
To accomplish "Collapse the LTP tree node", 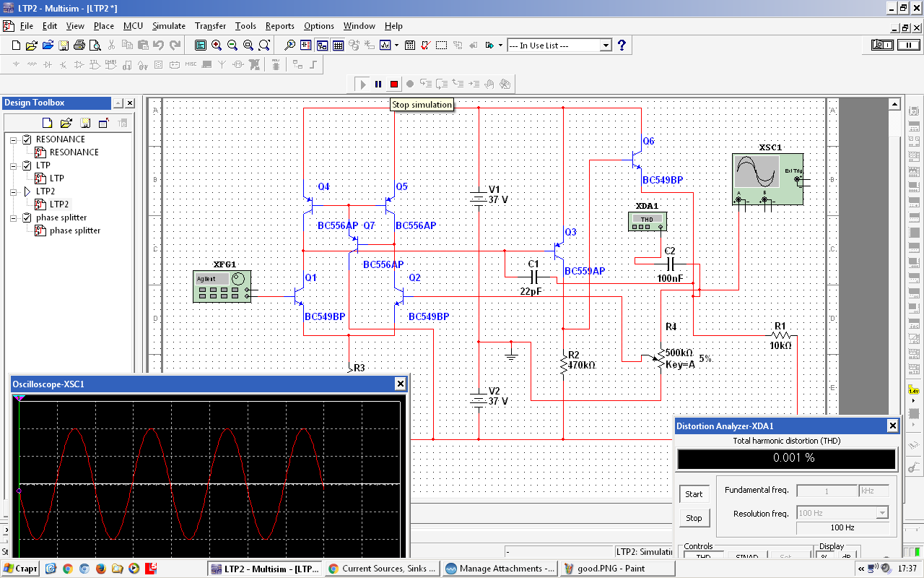I will (x=14, y=165).
